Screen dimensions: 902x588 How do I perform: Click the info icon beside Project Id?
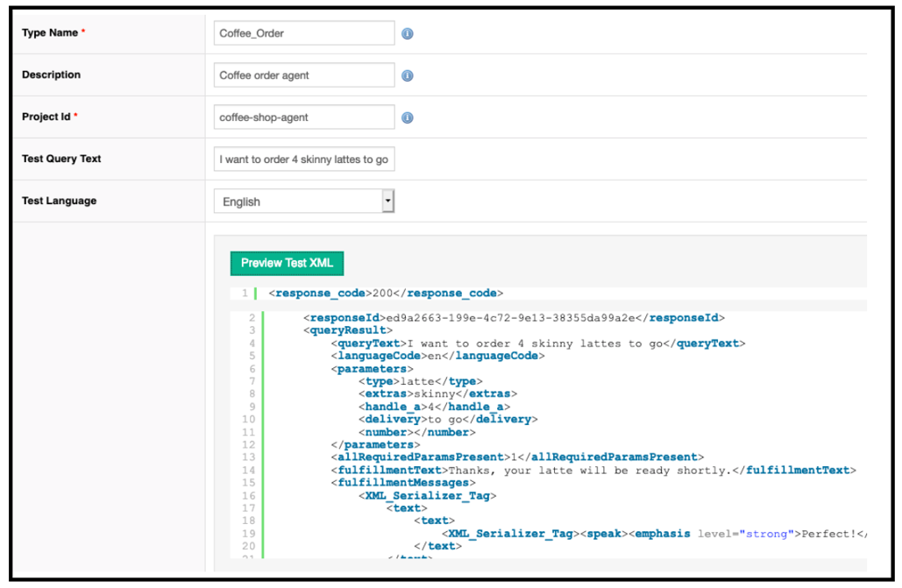tap(408, 117)
